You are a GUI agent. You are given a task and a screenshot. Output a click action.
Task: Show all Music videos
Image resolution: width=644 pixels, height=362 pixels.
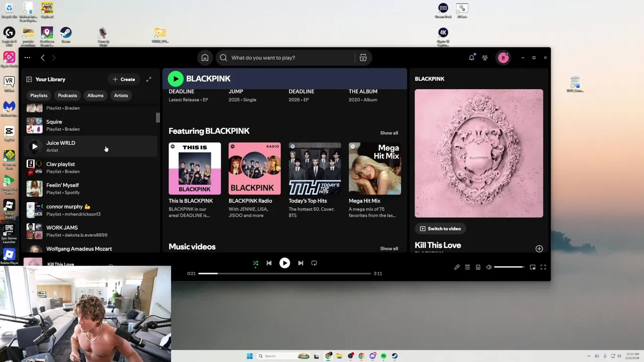389,249
